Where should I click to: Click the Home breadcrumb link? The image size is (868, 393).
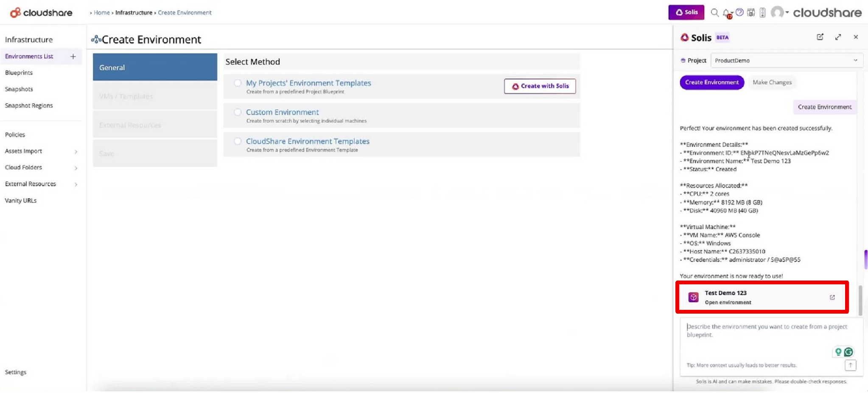101,13
